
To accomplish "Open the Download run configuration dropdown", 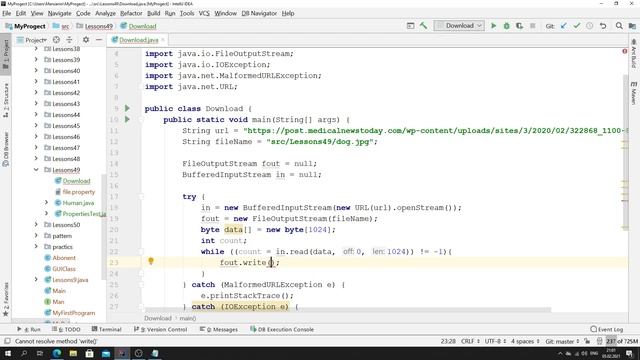I will point(460,26).
